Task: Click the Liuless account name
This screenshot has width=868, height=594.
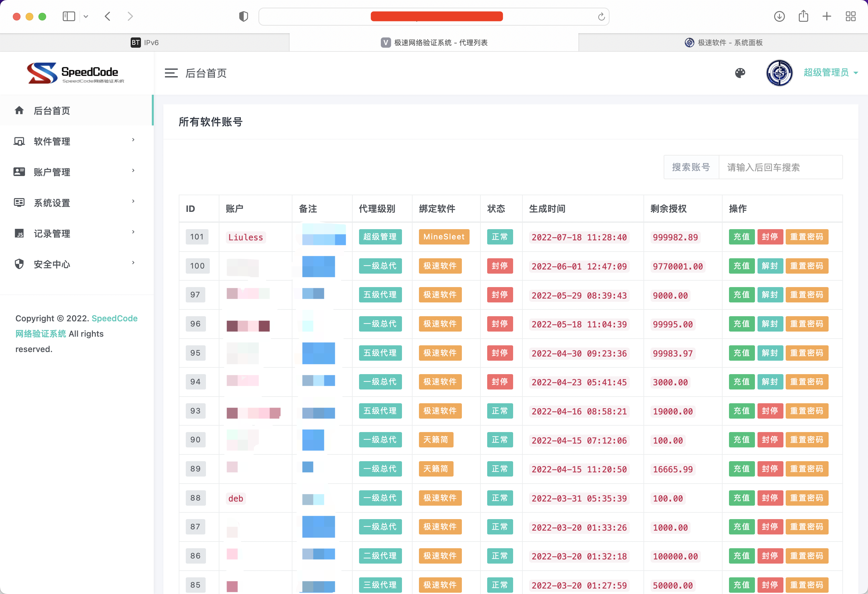Action: coord(245,237)
